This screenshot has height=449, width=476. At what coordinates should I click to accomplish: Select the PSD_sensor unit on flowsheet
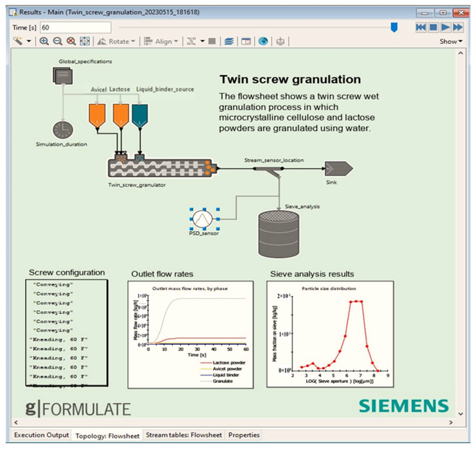point(203,219)
